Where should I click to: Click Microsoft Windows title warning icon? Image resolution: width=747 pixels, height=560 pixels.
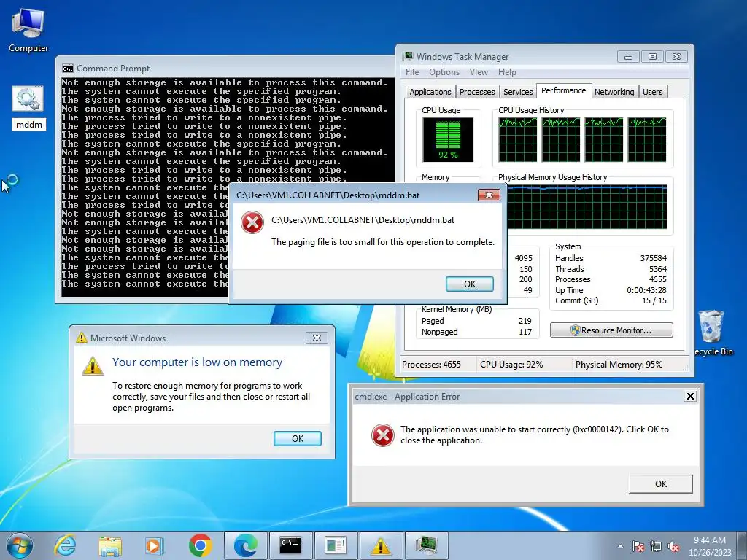pyautogui.click(x=82, y=338)
